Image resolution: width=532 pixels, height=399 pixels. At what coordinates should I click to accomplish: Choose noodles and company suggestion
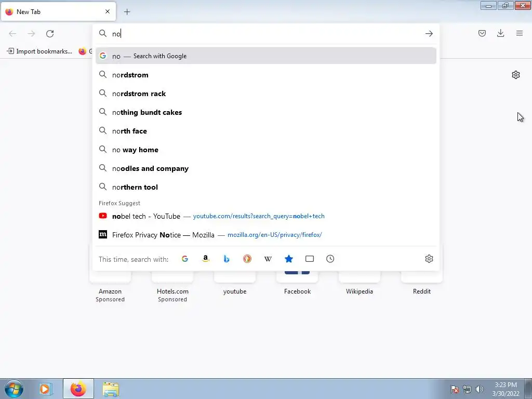point(266,168)
